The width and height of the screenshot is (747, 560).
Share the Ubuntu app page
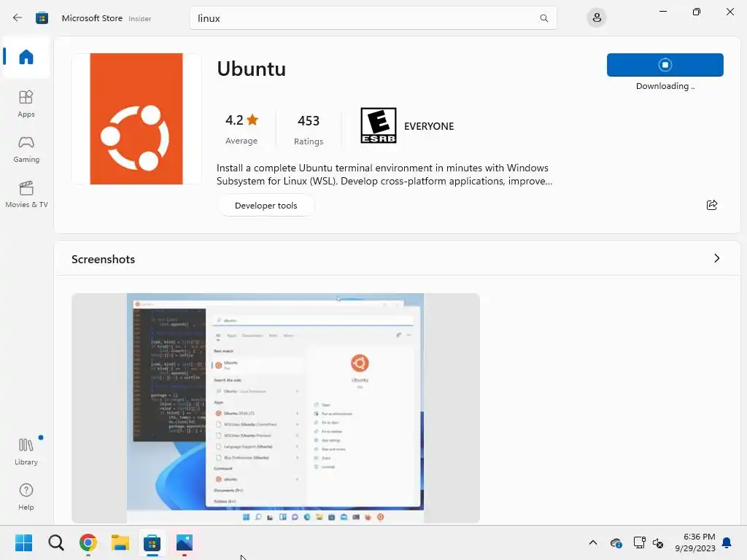point(712,205)
